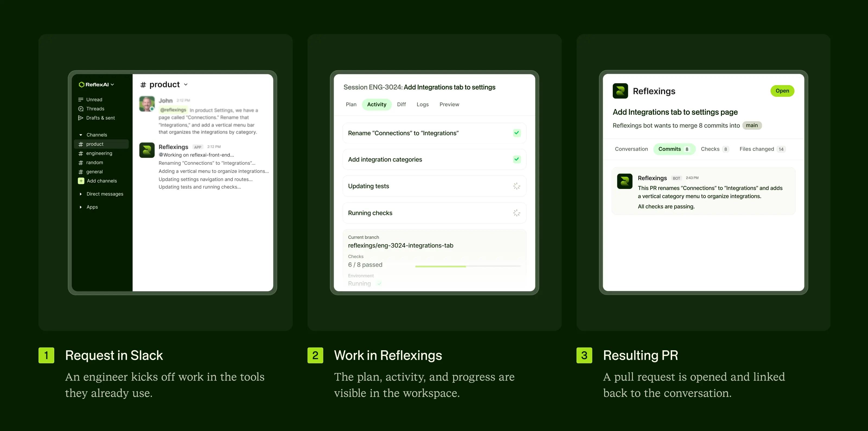Select the Activity tab

pyautogui.click(x=377, y=104)
